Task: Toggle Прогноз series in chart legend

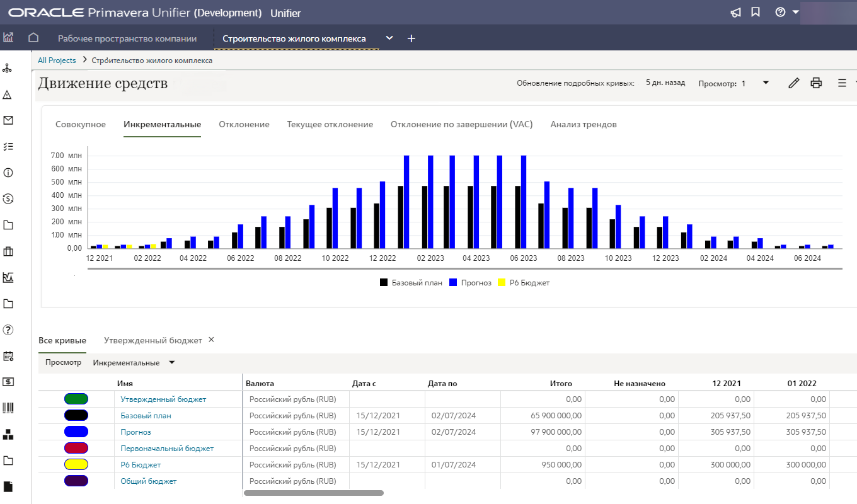Action: point(470,283)
